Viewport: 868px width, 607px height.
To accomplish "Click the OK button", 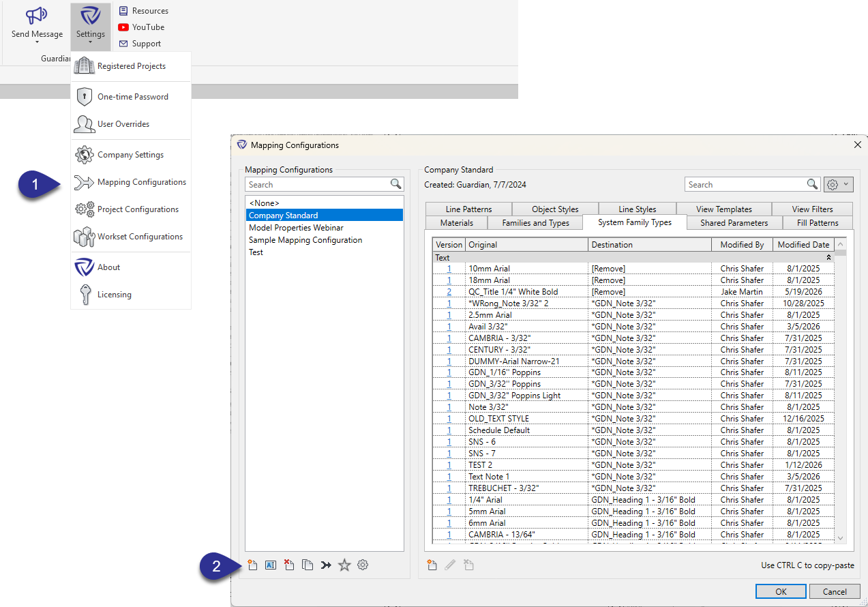I will (781, 591).
